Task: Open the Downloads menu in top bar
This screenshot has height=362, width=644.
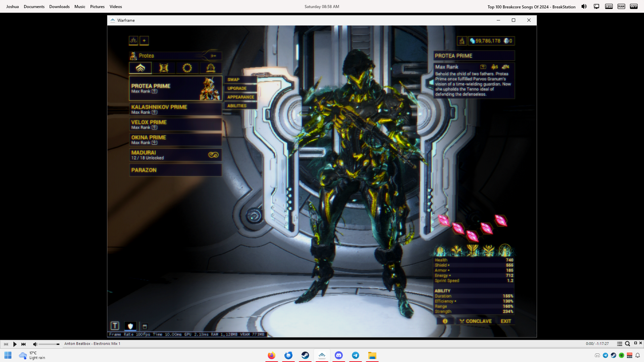Action: (59, 6)
